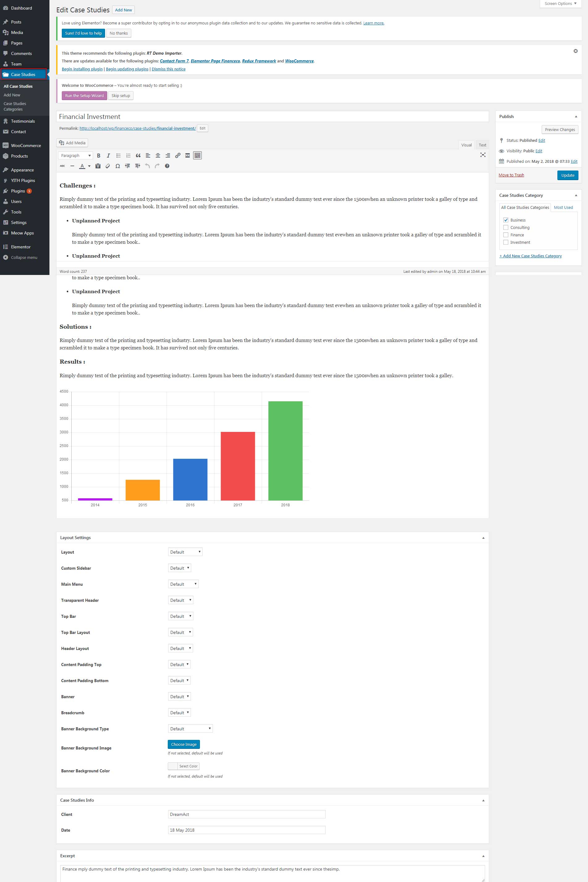This screenshot has height=882, width=588.
Task: Click Add New Case Studies Category link
Action: pos(531,256)
